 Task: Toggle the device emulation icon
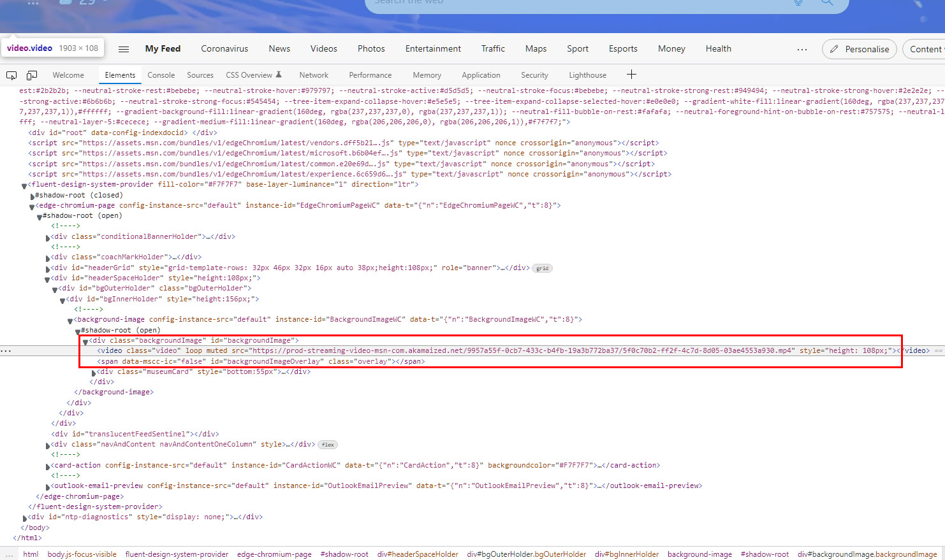pyautogui.click(x=32, y=75)
